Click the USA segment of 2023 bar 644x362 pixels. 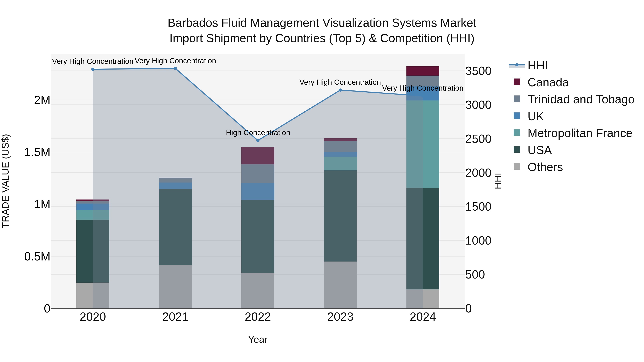[340, 216]
